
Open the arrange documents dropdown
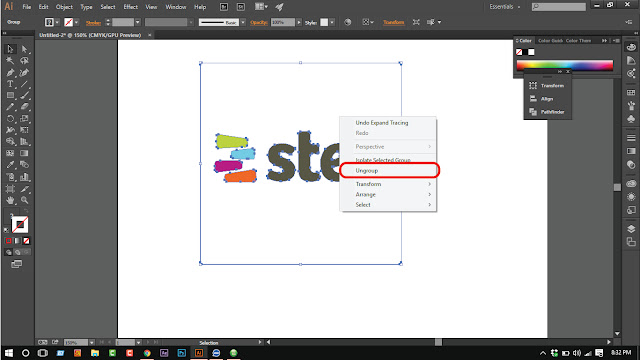(261, 7)
